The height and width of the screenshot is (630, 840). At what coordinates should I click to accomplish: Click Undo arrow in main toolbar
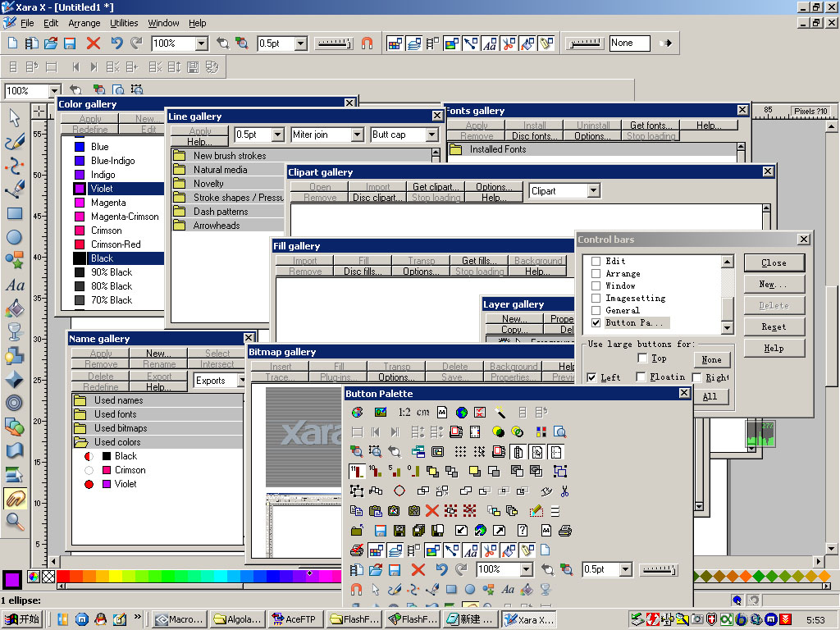116,43
